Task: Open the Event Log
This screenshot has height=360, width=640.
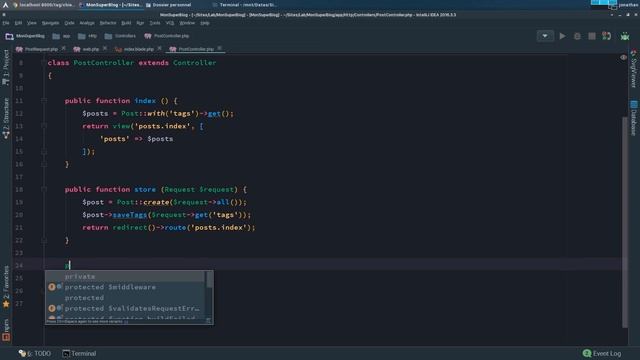Action: pyautogui.click(x=602, y=353)
